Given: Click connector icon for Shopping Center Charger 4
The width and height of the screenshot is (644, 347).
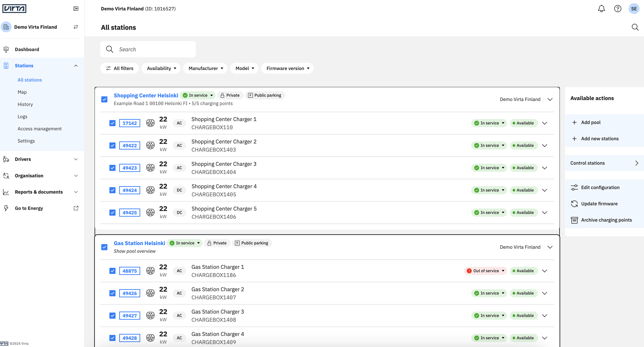Looking at the screenshot, I should (150, 190).
